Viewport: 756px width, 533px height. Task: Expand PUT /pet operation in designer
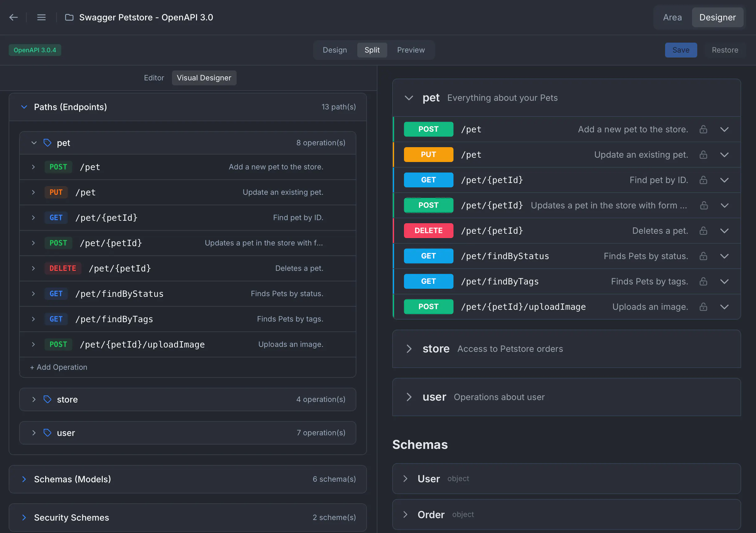click(x=33, y=193)
